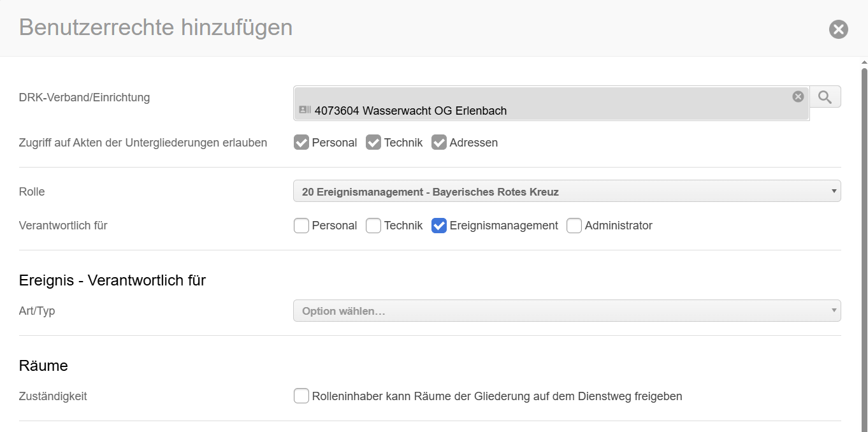Click the Rolleninhaber kann Räume freigeben label
Image resolution: width=868 pixels, height=432 pixels.
497,396
